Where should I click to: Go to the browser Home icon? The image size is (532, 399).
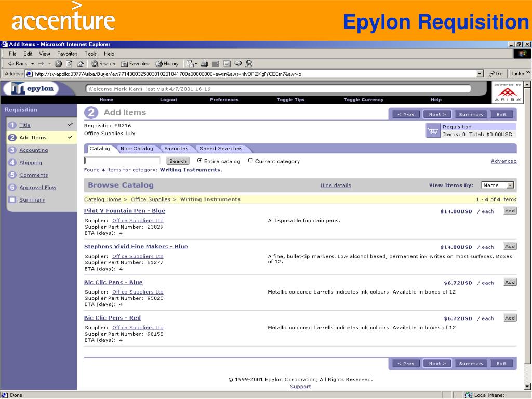point(81,63)
